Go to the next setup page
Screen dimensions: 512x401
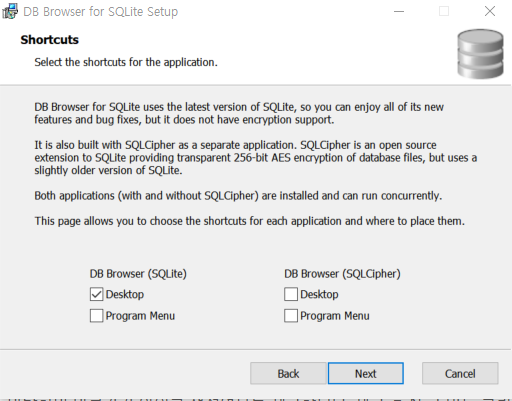click(366, 373)
